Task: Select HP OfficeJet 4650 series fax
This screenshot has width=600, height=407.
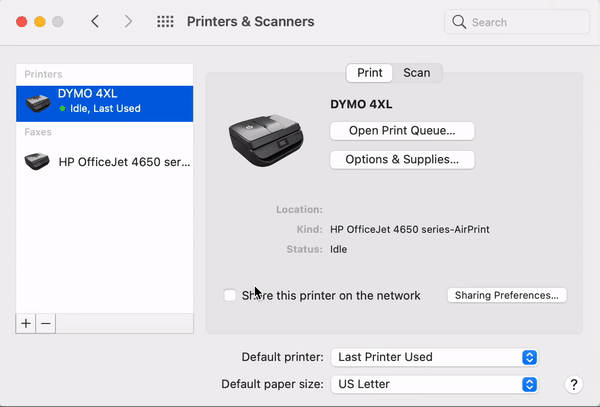Action: click(x=105, y=161)
